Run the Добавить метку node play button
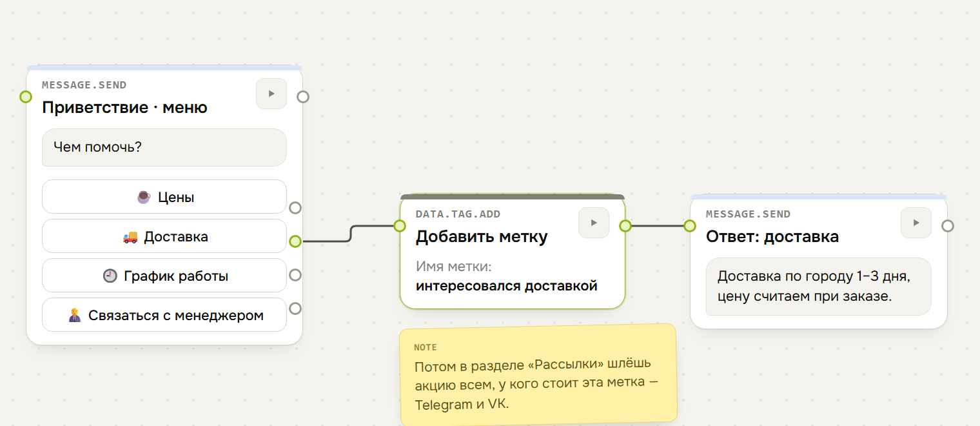Viewport: 980px width, 426px height. point(594,223)
